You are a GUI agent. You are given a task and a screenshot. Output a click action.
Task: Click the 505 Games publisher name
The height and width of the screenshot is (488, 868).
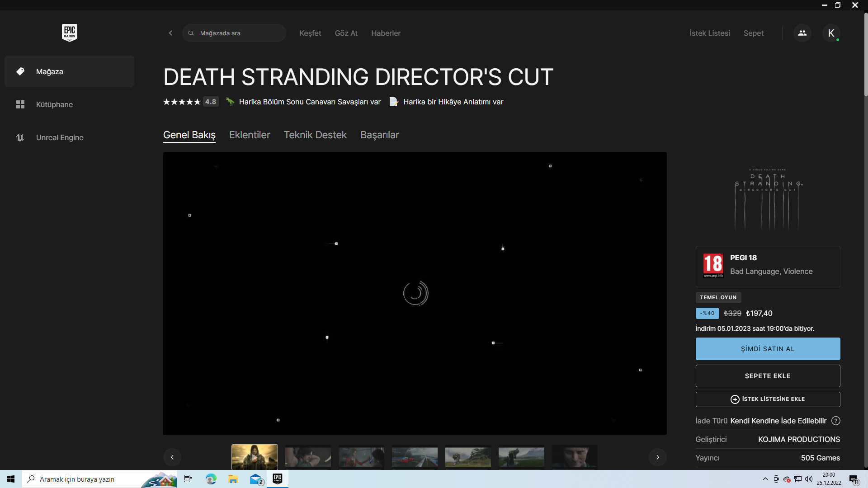coord(820,458)
